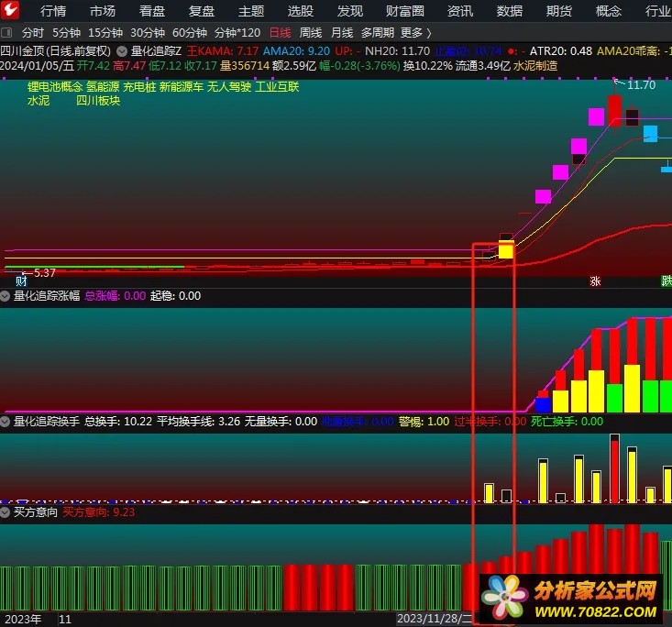Open the 概念 menu
Screen dimensions: 672x627
[x=609, y=11]
